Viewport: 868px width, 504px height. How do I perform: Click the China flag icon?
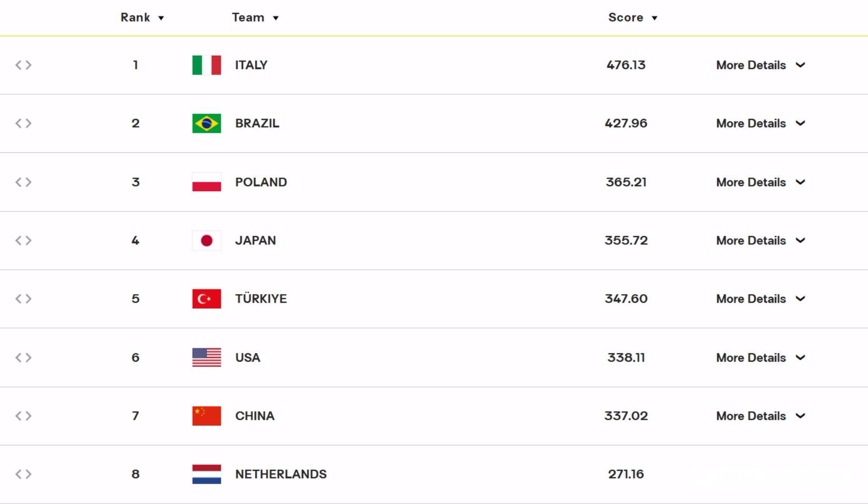[207, 416]
